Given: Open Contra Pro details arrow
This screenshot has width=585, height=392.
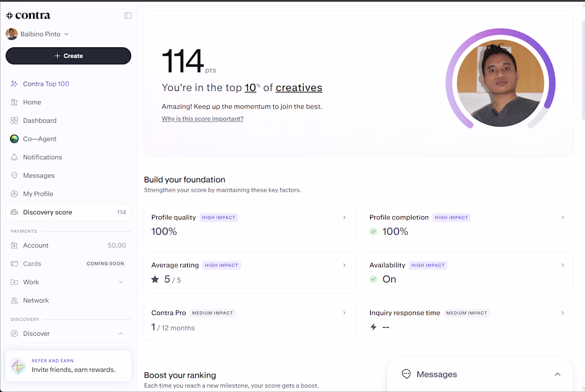Looking at the screenshot, I should click(x=345, y=313).
